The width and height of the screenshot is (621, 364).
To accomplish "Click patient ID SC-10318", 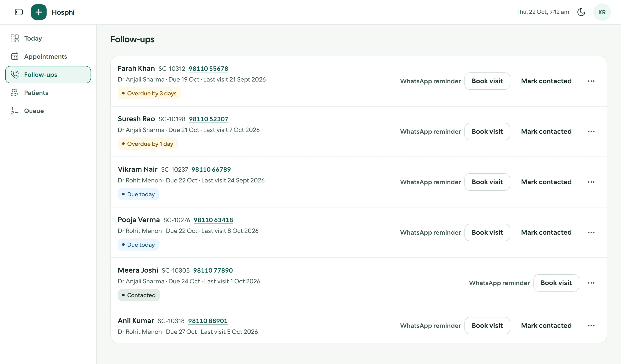I will point(171,321).
